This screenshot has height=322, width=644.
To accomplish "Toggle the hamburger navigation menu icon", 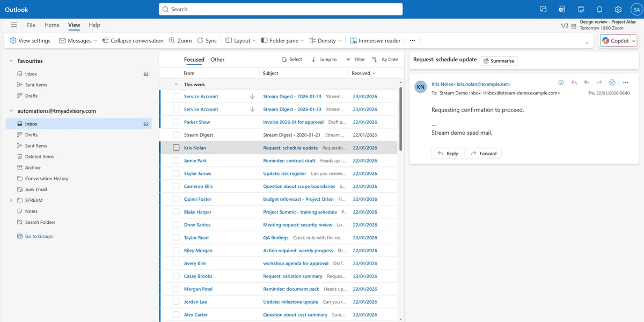I will pyautogui.click(x=13, y=25).
